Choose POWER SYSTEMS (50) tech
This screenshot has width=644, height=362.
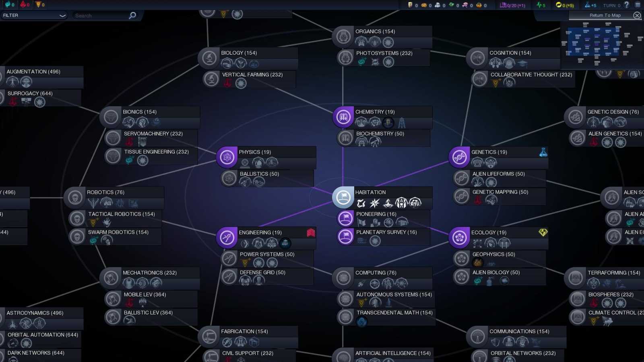point(267,259)
